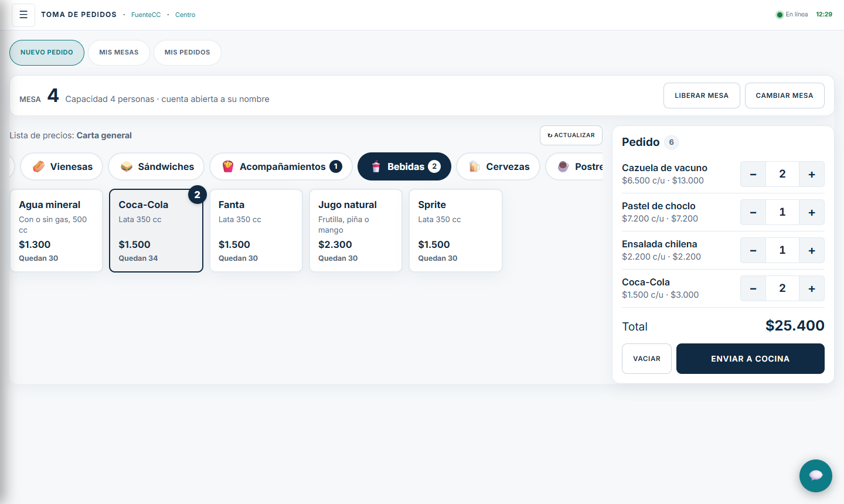The image size is (844, 504).
Task: Add one more Coca-Cola in order
Action: click(812, 288)
